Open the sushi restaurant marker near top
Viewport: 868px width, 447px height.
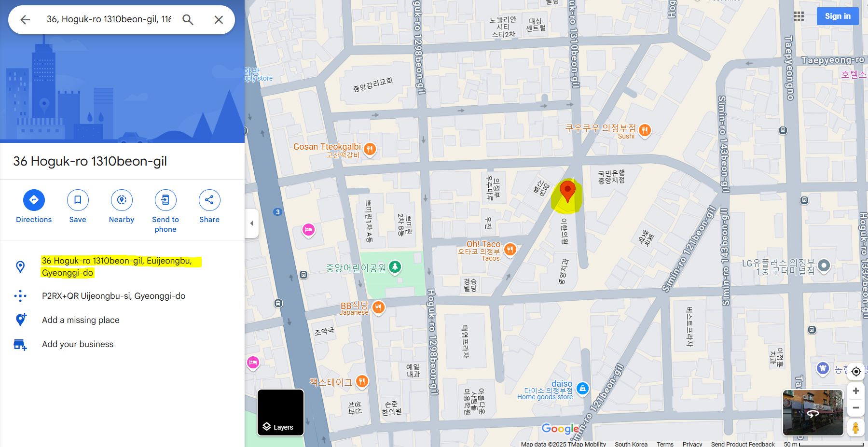click(x=645, y=130)
